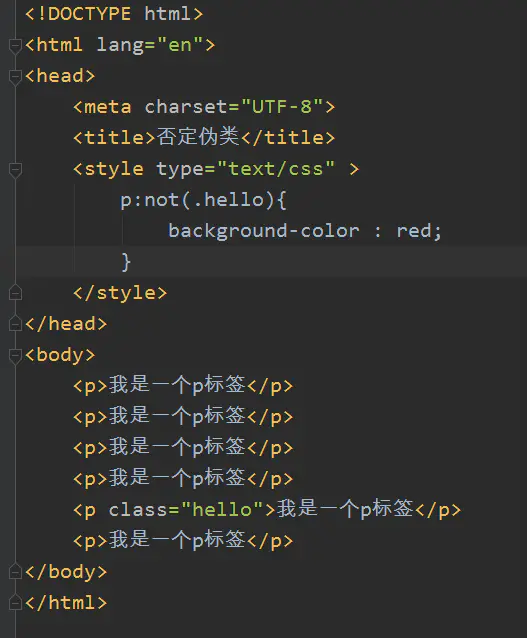Collapse the html lang="en" fold marker
Screen dimensions: 527x638
(x=15, y=45)
